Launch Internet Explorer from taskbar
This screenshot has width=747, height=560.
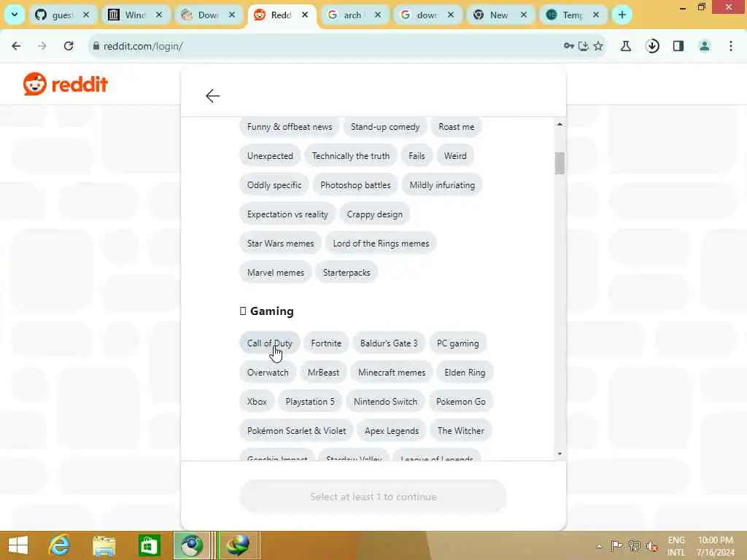point(60,545)
